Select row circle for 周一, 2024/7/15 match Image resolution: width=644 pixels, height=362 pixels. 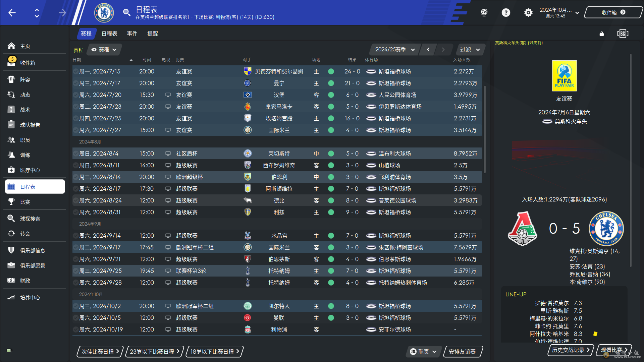point(76,71)
